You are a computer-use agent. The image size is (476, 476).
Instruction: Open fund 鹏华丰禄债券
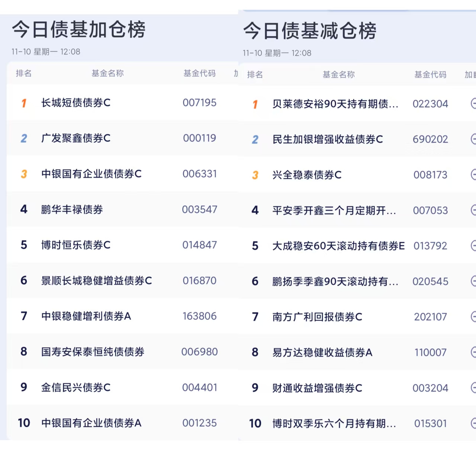click(x=72, y=209)
